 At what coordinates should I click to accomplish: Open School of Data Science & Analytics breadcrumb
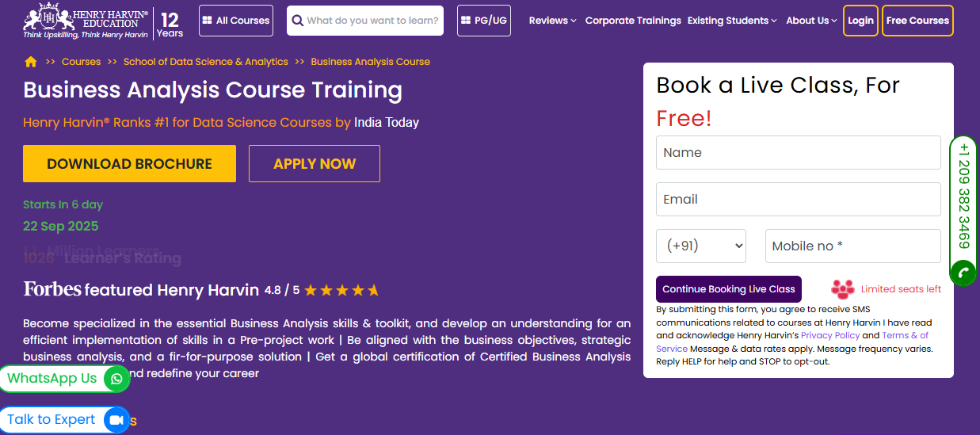tap(206, 62)
